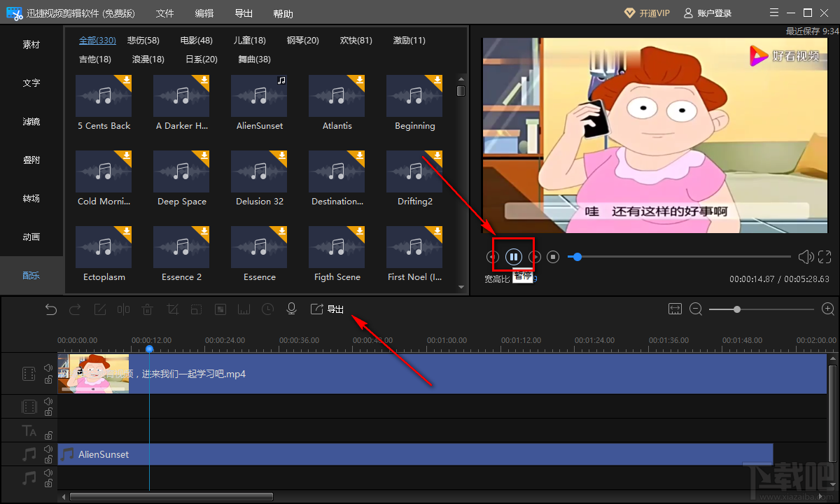Click the preview volume speaker icon
This screenshot has width=840, height=504.
coord(806,257)
